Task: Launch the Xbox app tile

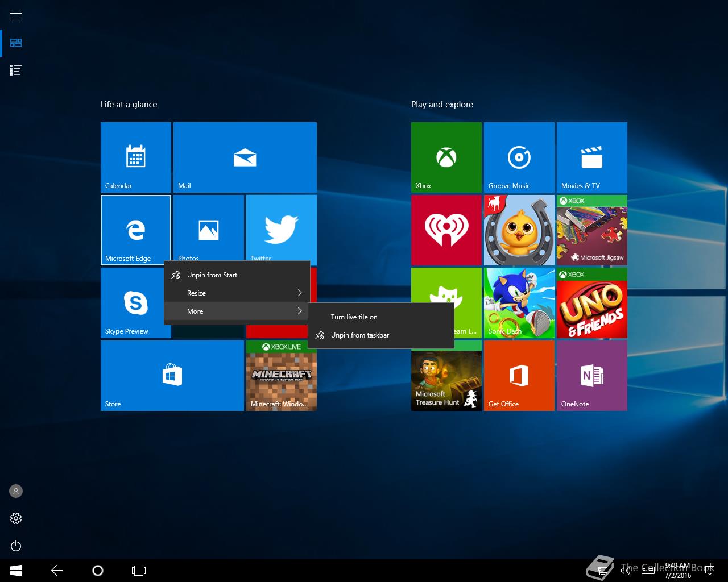Action: 446,157
